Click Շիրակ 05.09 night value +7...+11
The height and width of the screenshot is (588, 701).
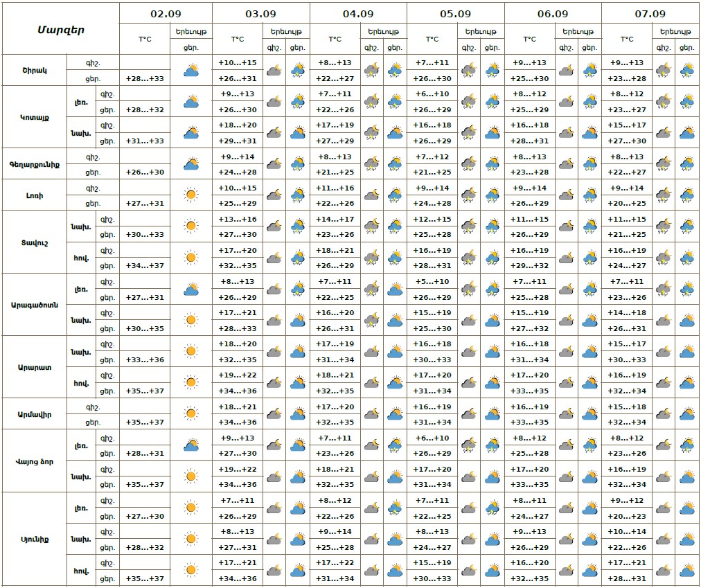point(432,63)
